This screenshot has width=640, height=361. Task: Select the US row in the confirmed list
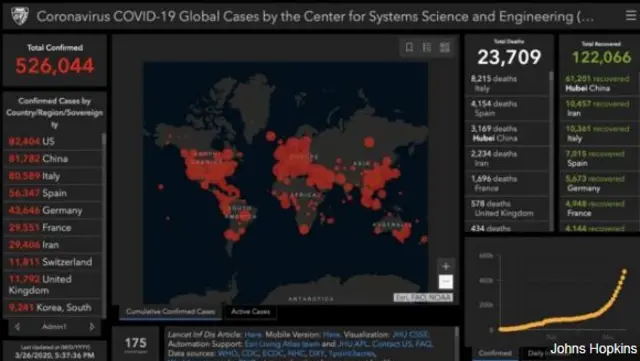[x=52, y=141]
